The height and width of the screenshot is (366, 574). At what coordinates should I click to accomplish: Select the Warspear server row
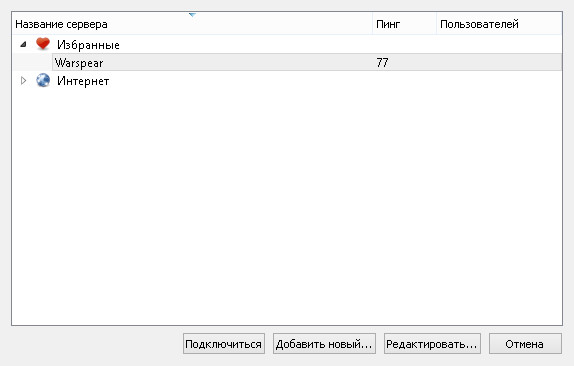(x=307, y=62)
